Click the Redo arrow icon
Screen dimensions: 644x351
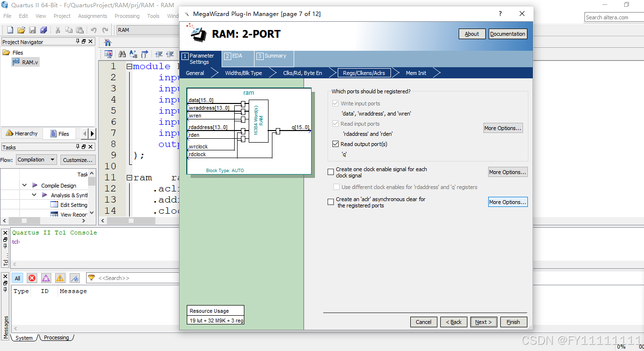pos(105,30)
